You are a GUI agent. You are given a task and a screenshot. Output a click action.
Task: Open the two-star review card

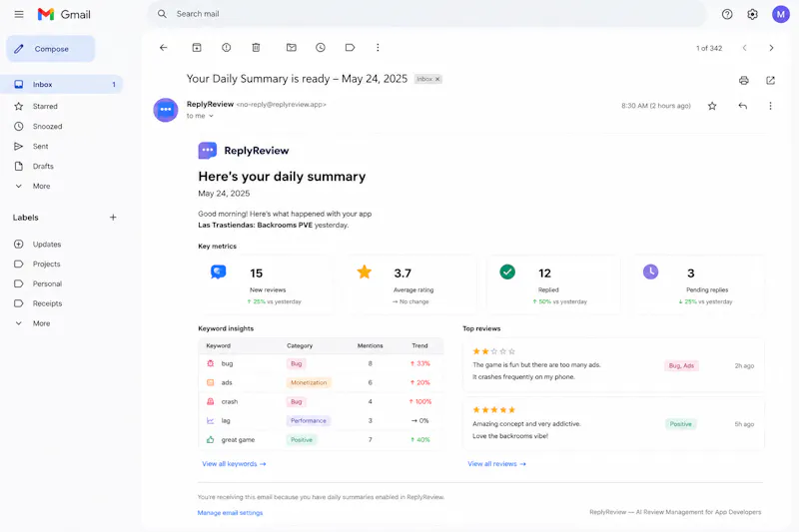point(613,365)
